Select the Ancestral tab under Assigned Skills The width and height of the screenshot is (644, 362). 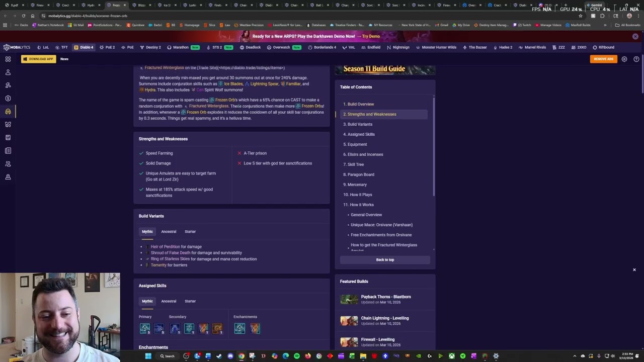(169, 301)
